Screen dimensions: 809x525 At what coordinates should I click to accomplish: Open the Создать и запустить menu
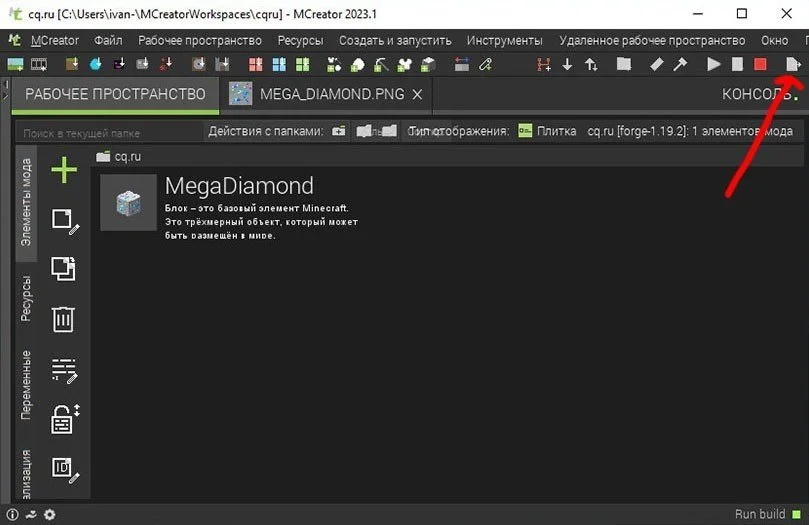[395, 40]
